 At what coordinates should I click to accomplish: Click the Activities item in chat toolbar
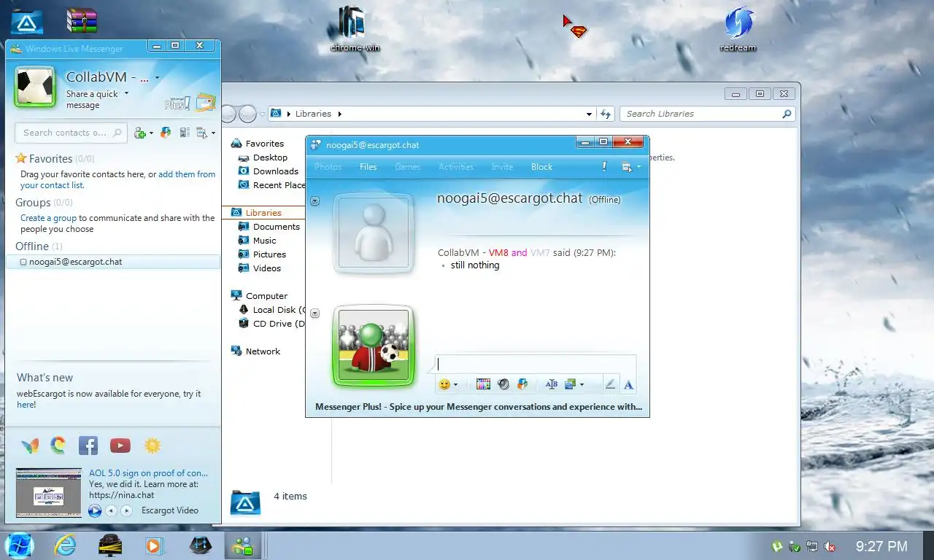tap(456, 167)
